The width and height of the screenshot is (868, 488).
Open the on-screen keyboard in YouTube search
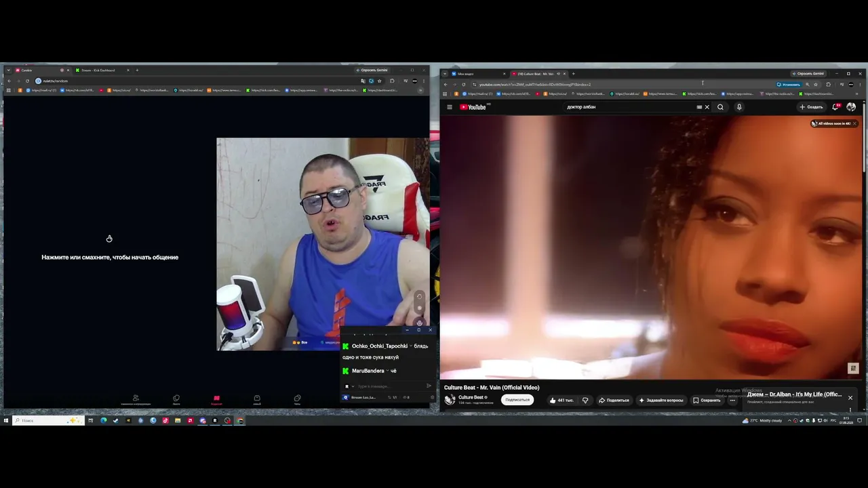tap(699, 107)
